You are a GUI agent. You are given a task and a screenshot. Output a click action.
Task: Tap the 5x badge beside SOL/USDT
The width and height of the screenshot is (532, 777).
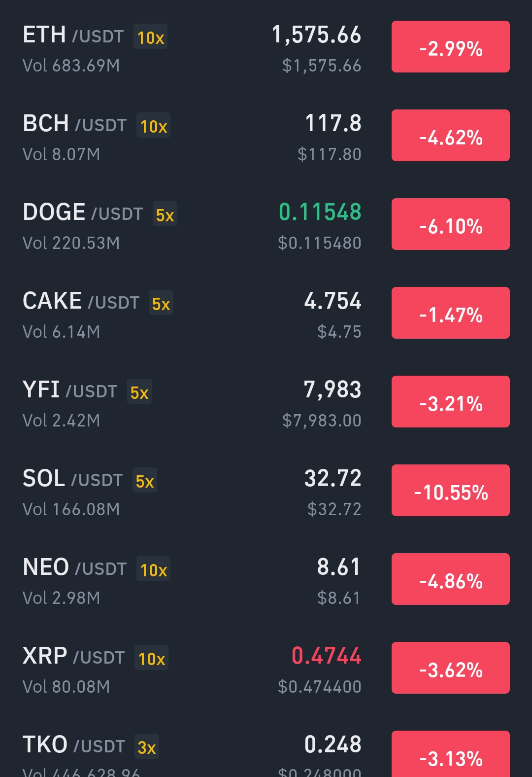(145, 481)
